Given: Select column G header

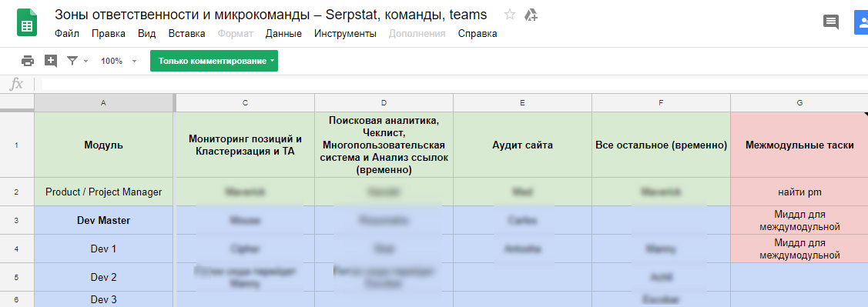Looking at the screenshot, I should click(799, 102).
